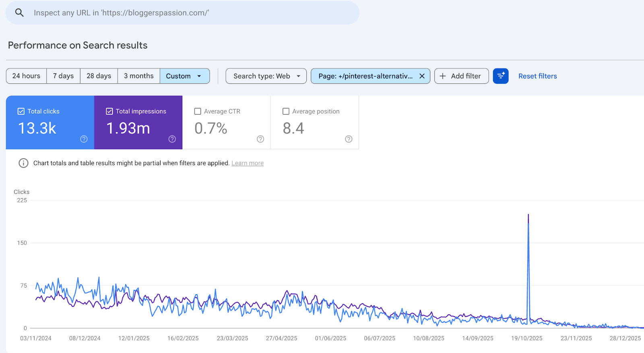Enable the Average CTR checkbox
The width and height of the screenshot is (644, 353).
(198, 111)
